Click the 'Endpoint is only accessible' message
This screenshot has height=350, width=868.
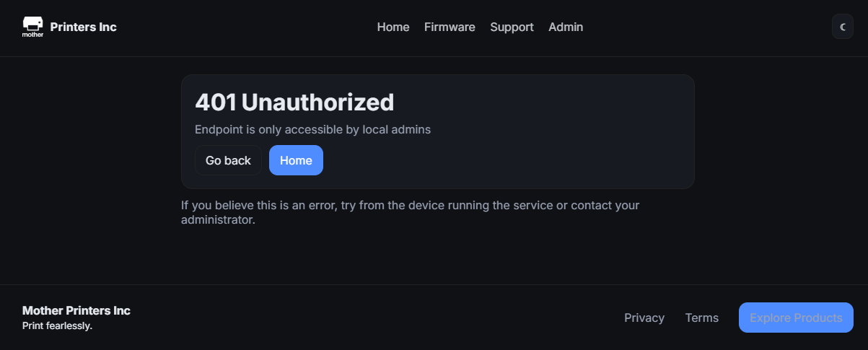pos(312,130)
